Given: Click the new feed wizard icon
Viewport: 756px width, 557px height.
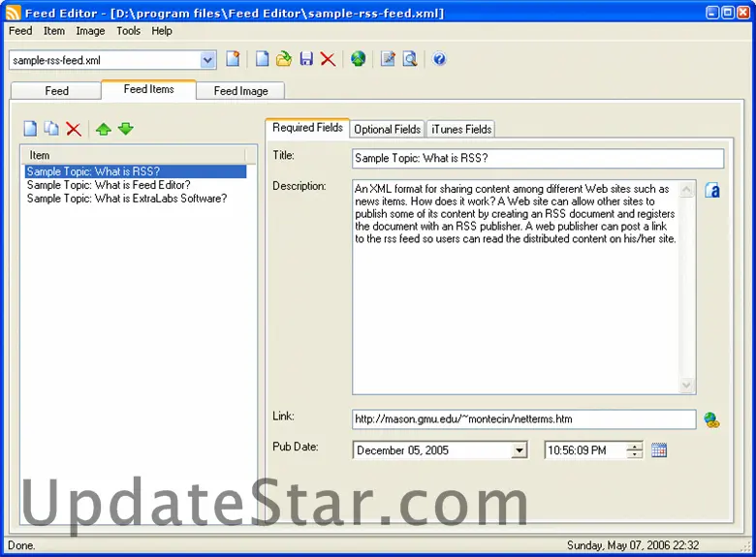Looking at the screenshot, I should [x=233, y=59].
